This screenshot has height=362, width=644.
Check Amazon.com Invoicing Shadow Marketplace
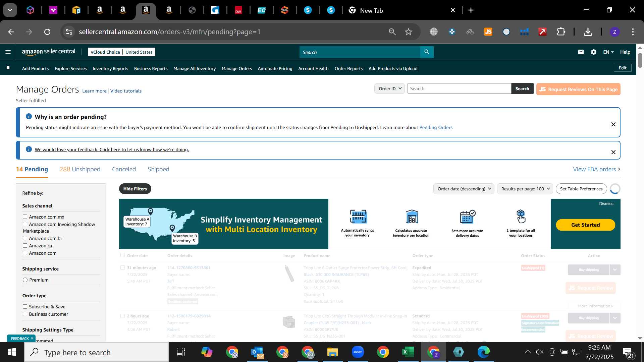click(25, 224)
